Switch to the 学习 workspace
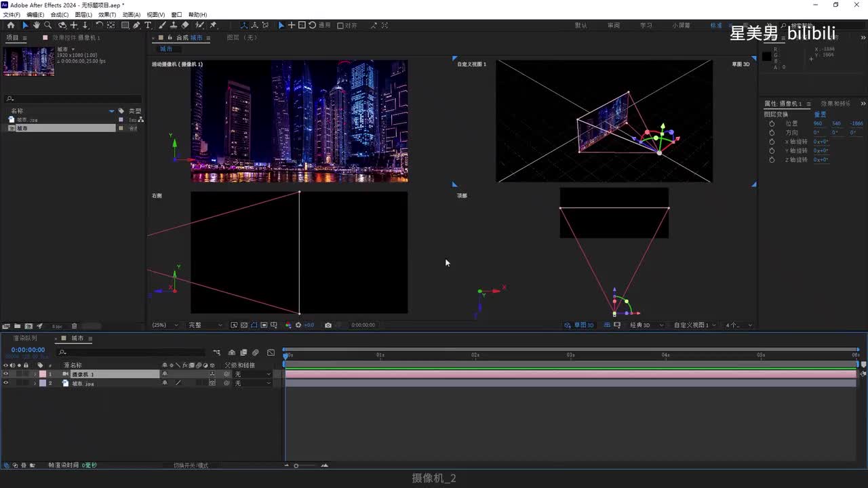This screenshot has width=868, height=488. [646, 25]
